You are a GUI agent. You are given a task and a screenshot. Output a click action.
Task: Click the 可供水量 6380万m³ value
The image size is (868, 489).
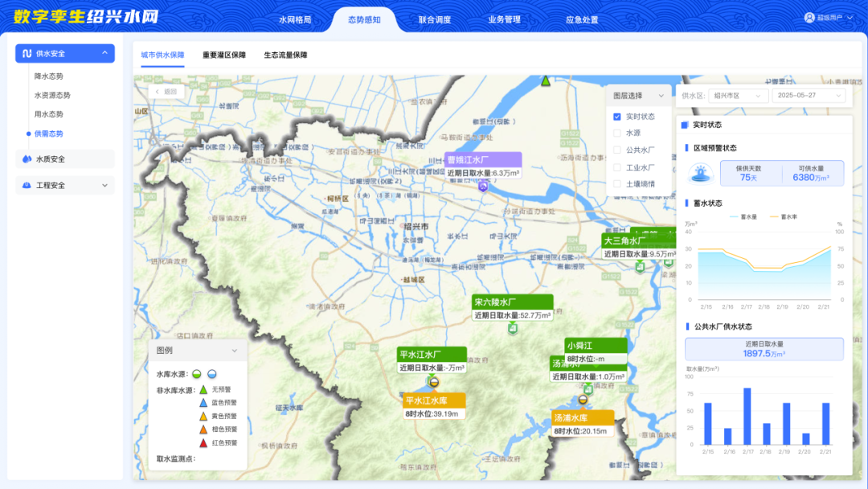(811, 177)
